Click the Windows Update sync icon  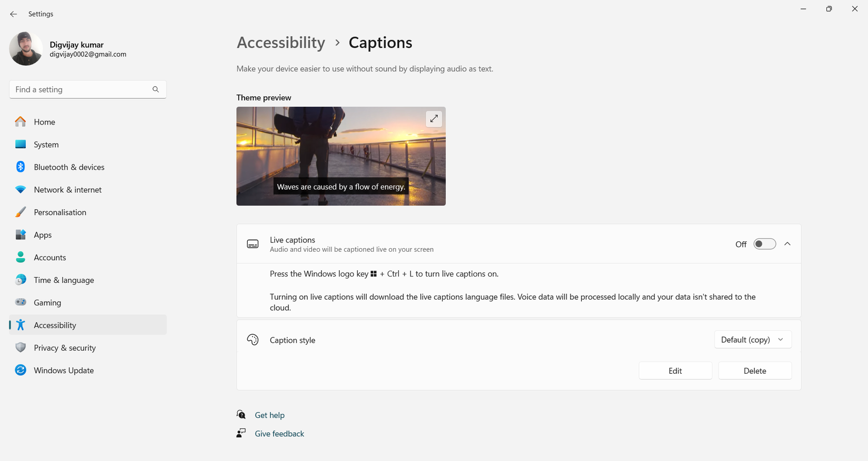click(21, 371)
